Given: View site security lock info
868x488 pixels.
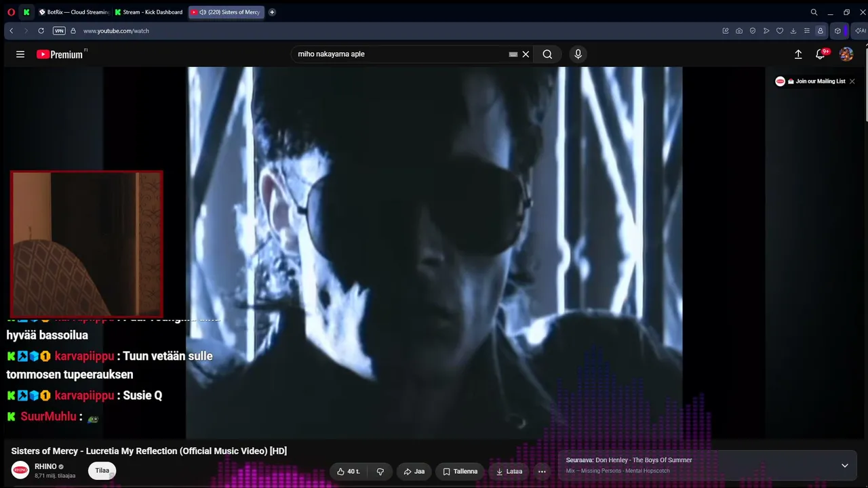Looking at the screenshot, I should point(73,30).
